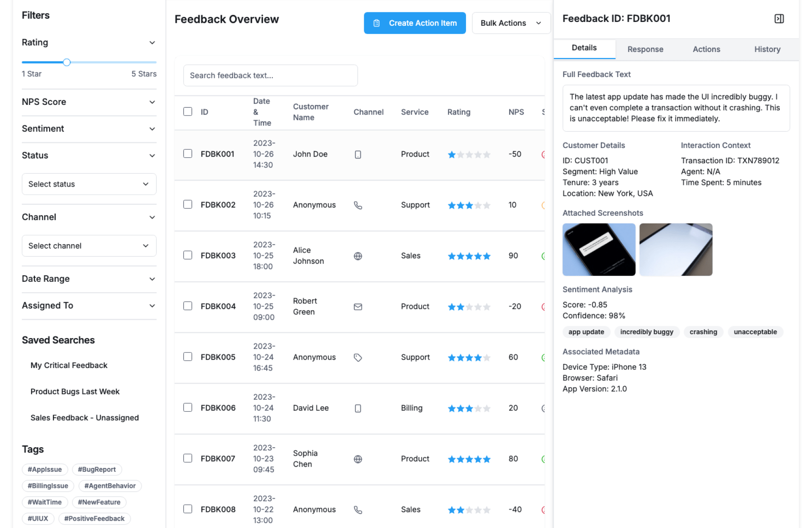Open the Select channel dropdown
Screen dimensions: 812x528
(x=89, y=246)
